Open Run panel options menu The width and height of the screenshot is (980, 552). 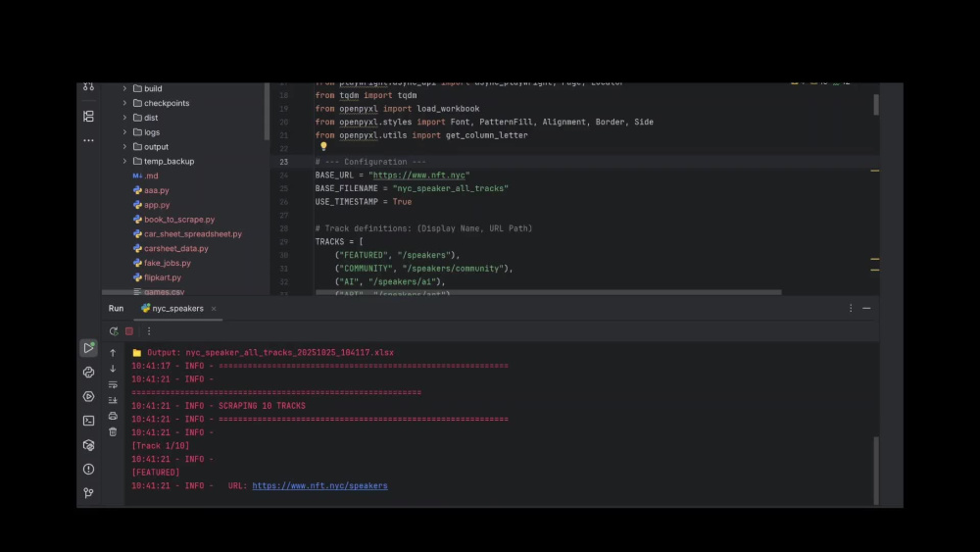(x=851, y=308)
